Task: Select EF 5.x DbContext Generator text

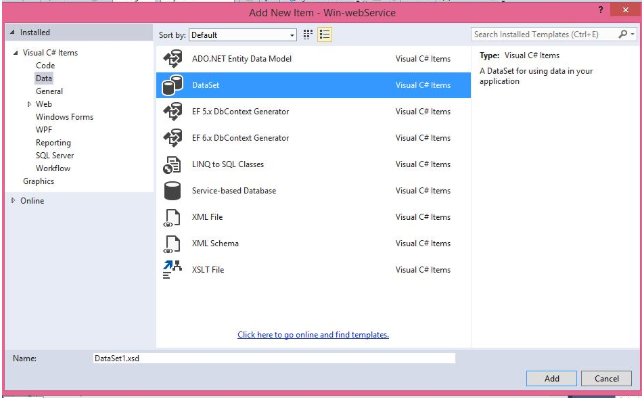Action: [x=241, y=111]
